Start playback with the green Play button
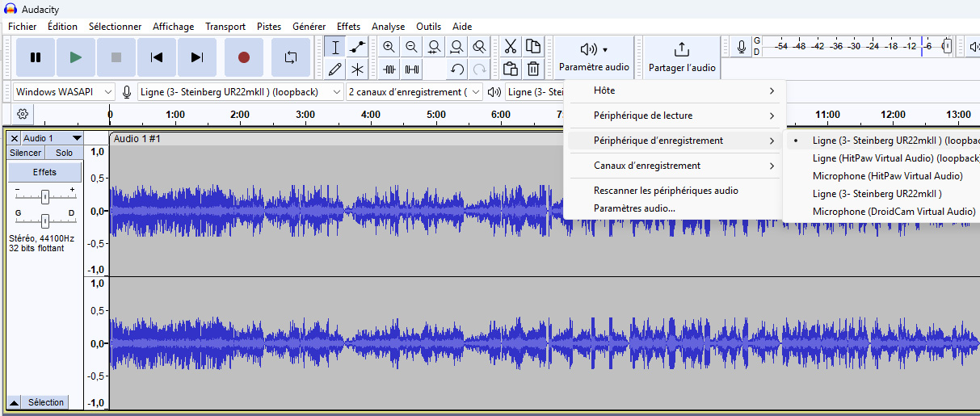 (76, 57)
